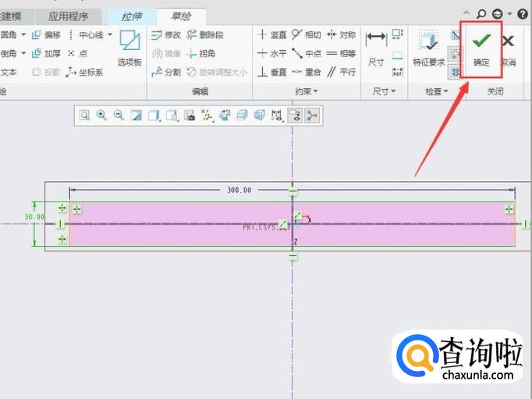Screen dimensions: 532x399
Task: Expand the 约束 constraint group dropdown
Action: (x=306, y=91)
